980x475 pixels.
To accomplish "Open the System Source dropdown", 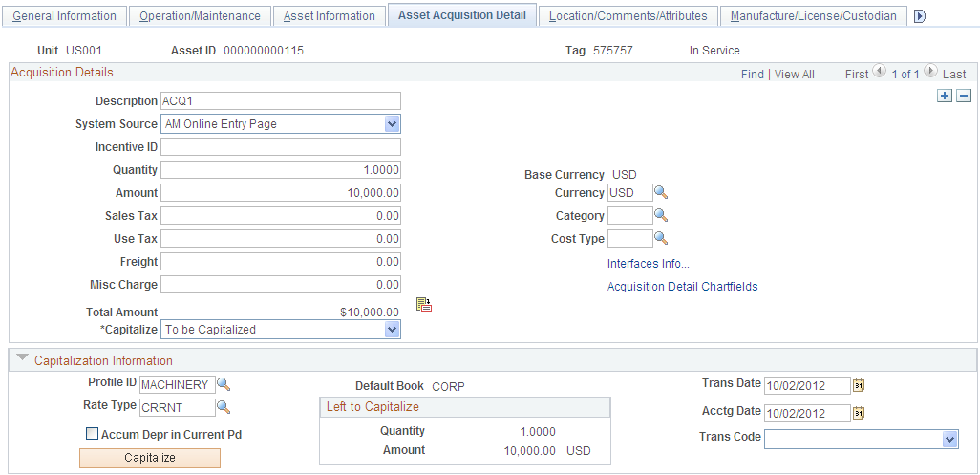I will tap(392, 123).
